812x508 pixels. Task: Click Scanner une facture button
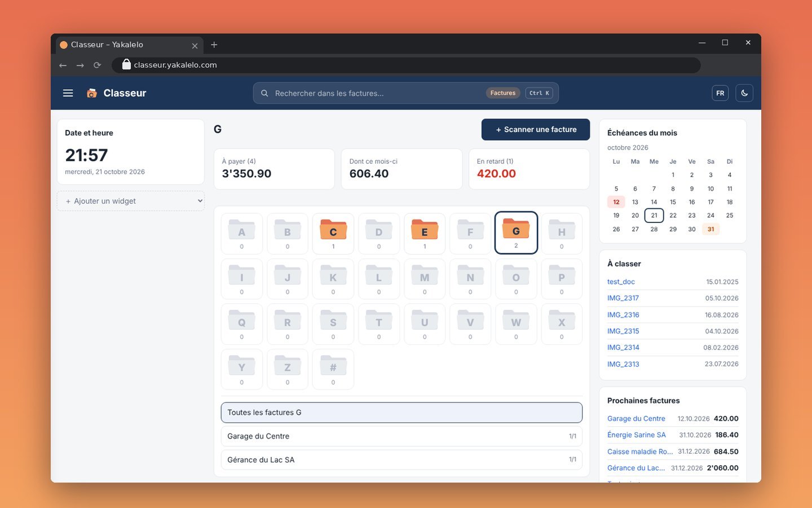[x=536, y=129]
